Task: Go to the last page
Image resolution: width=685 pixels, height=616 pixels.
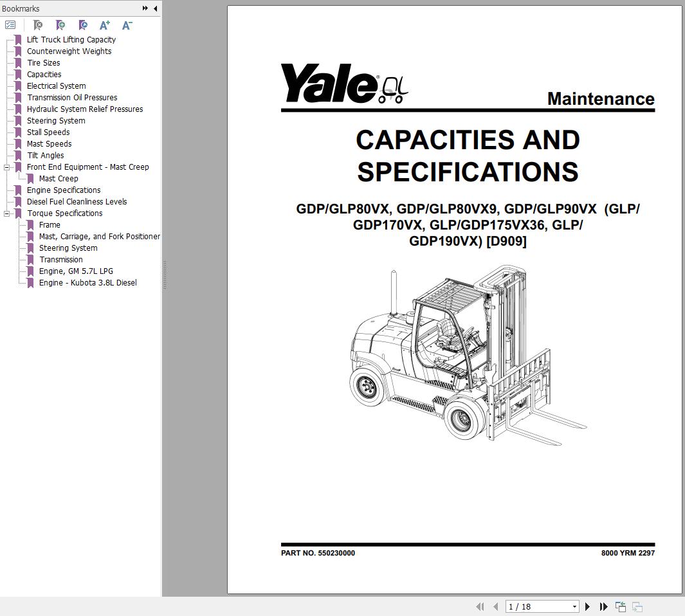Action: [x=603, y=606]
